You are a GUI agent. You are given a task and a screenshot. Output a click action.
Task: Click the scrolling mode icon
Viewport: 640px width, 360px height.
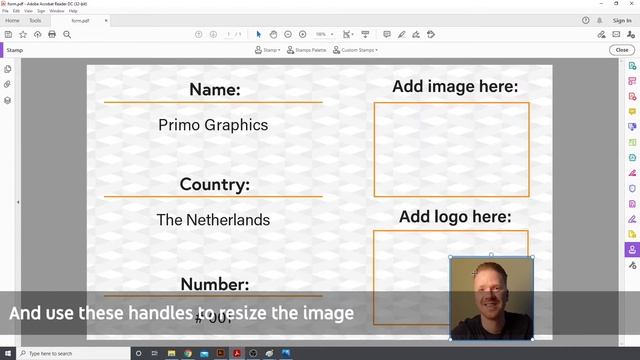pos(365,35)
